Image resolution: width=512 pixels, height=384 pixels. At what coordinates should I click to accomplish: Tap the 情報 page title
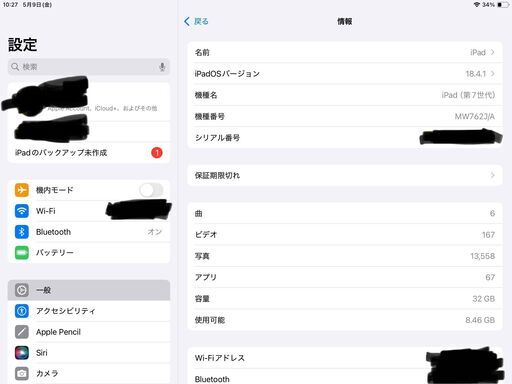[345, 21]
